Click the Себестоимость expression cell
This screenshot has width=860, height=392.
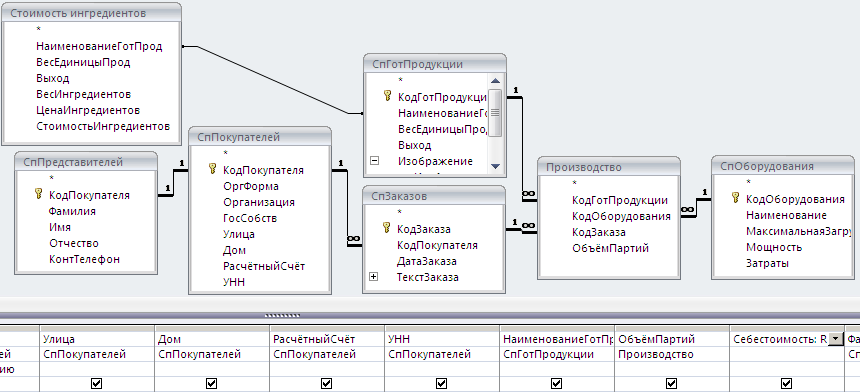pyautogui.click(x=779, y=339)
